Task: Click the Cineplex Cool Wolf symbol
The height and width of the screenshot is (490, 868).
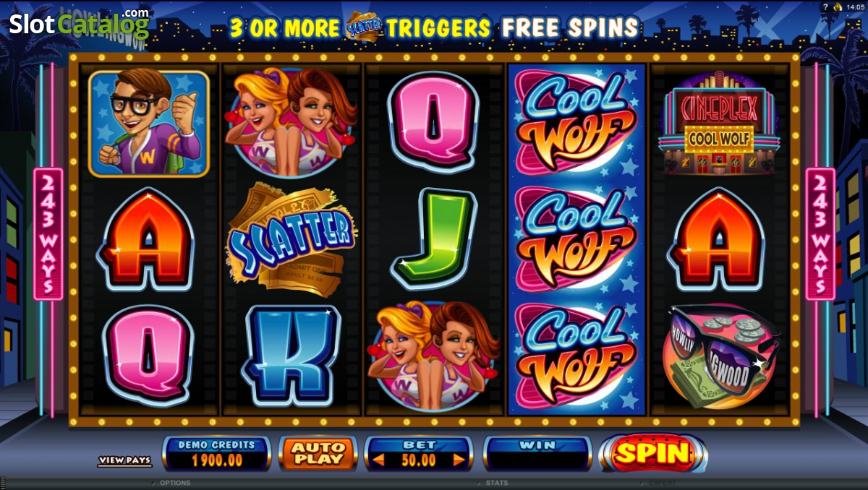Action: click(719, 123)
